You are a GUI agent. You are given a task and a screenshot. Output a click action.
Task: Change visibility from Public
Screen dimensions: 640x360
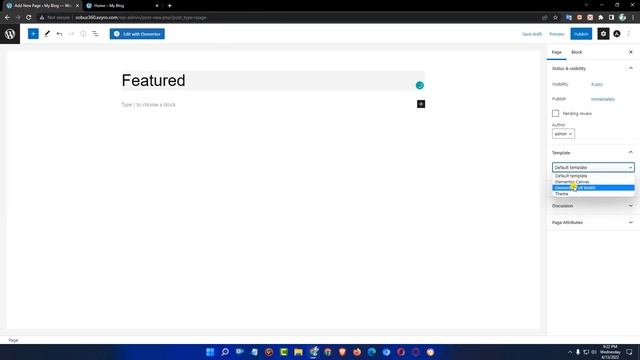pyautogui.click(x=597, y=84)
